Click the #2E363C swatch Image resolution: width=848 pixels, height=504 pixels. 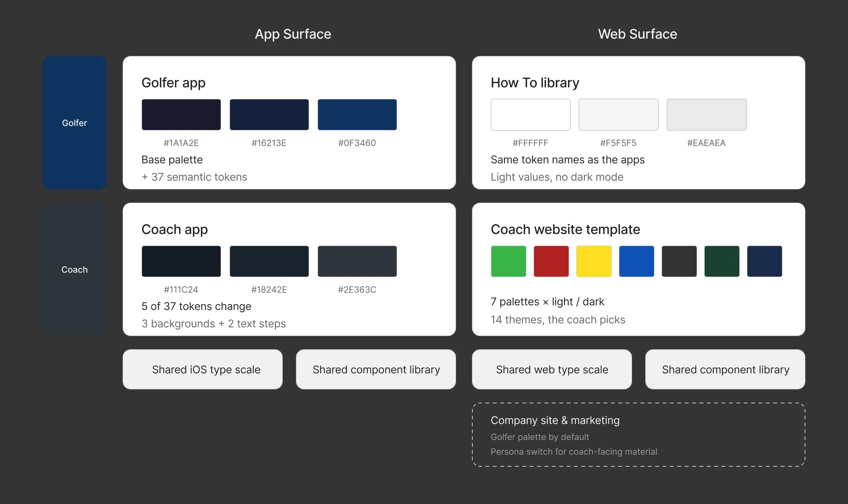point(357,261)
